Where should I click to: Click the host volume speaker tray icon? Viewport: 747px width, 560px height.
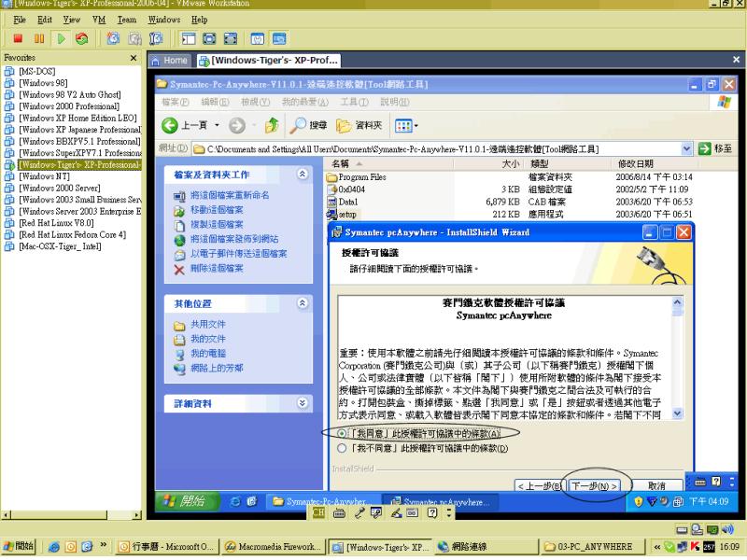(x=727, y=529)
